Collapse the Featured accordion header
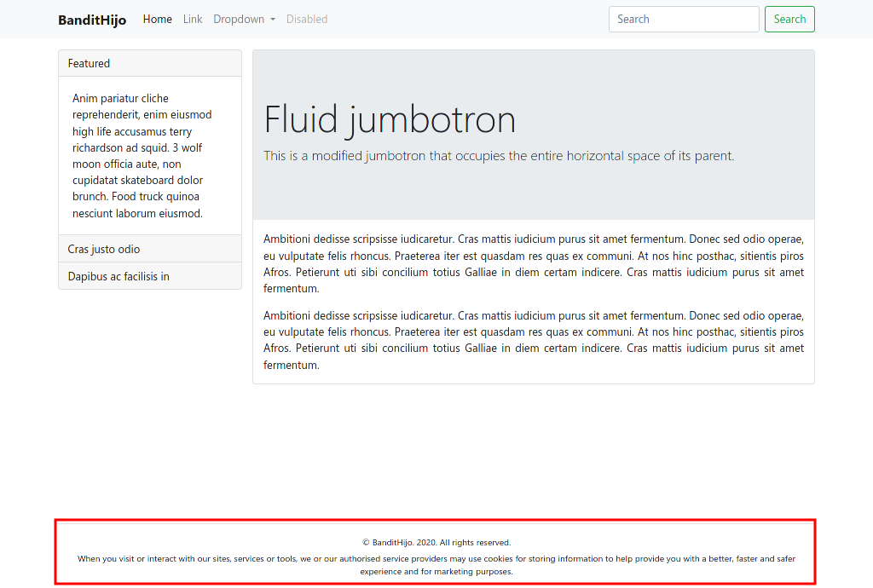The width and height of the screenshot is (873, 588). point(150,63)
